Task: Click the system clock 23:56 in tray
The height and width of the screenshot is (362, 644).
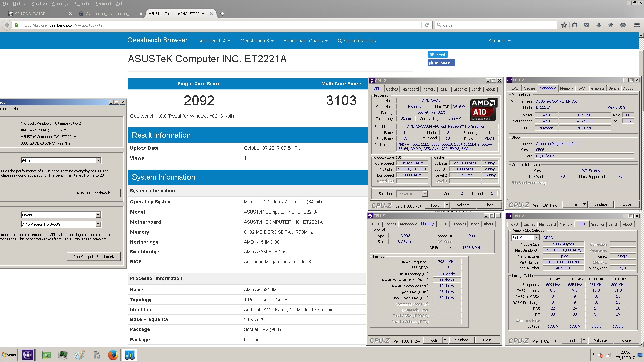Action: tap(625, 352)
